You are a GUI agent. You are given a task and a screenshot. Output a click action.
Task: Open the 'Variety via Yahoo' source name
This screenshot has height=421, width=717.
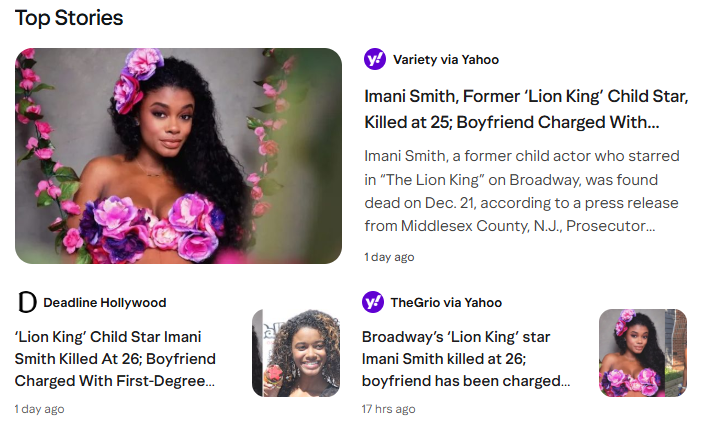click(446, 60)
